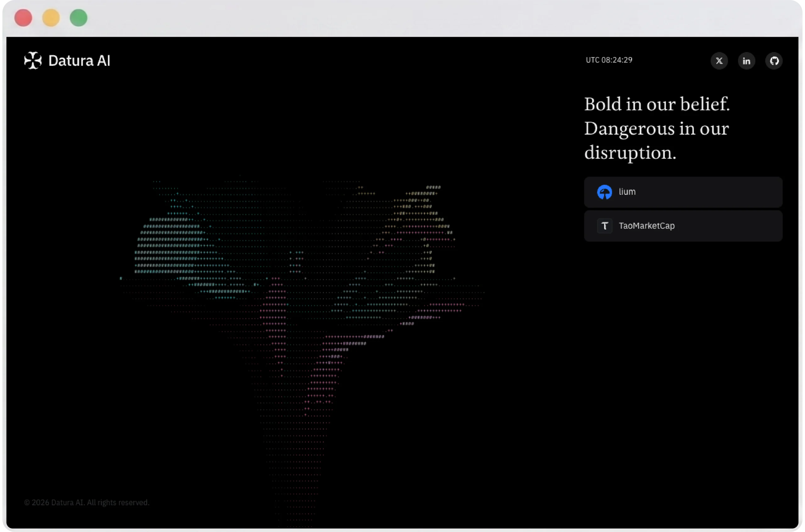Click the copyright notice in footer

(86, 502)
